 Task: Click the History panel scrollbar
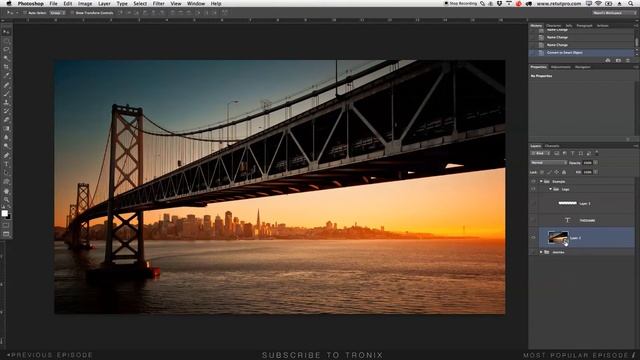[636, 42]
